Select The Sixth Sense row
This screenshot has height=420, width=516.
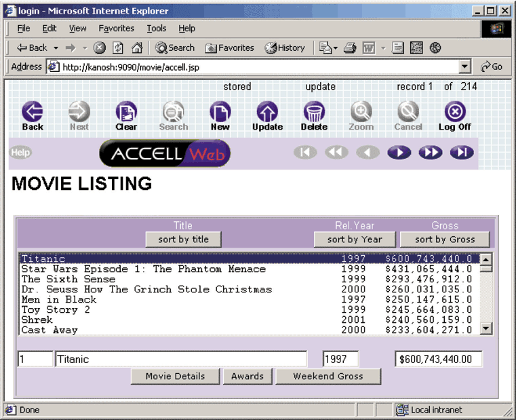250,279
